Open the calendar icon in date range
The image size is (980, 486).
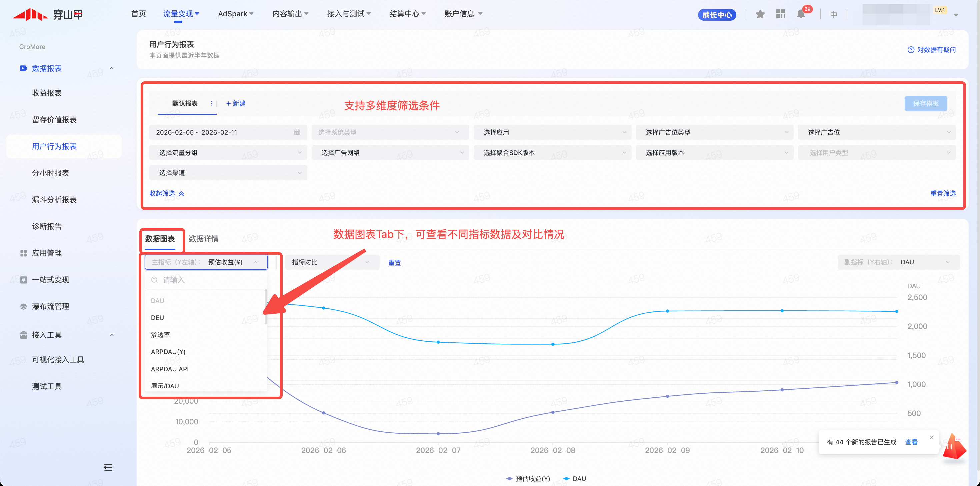[297, 132]
